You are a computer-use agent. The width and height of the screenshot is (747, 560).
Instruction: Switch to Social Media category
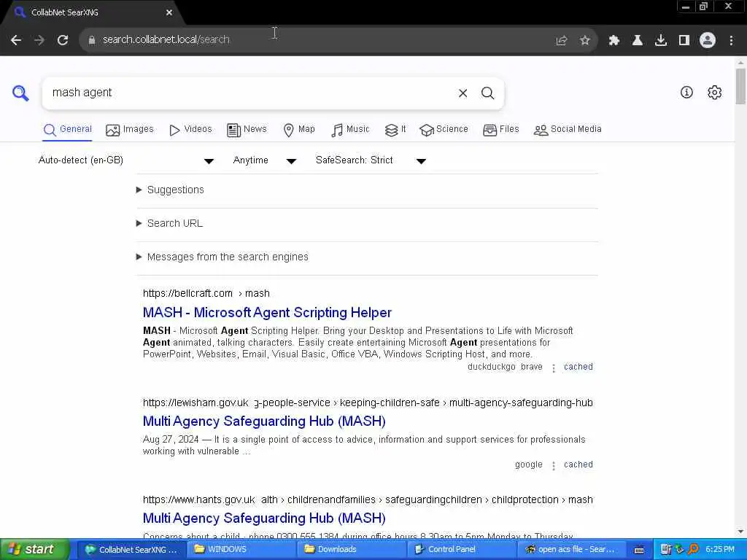568,130
